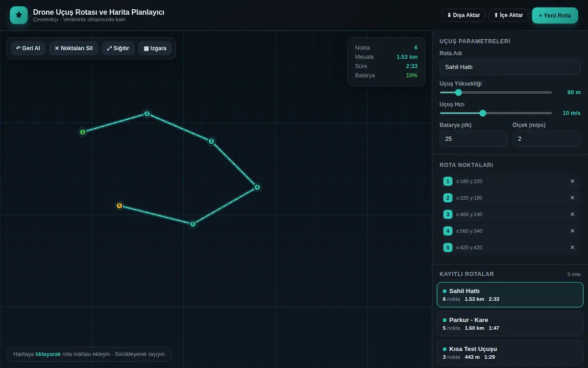This screenshot has width=588, height=368.
Task: Undo the last action with Geri Al
Action: [28, 49]
